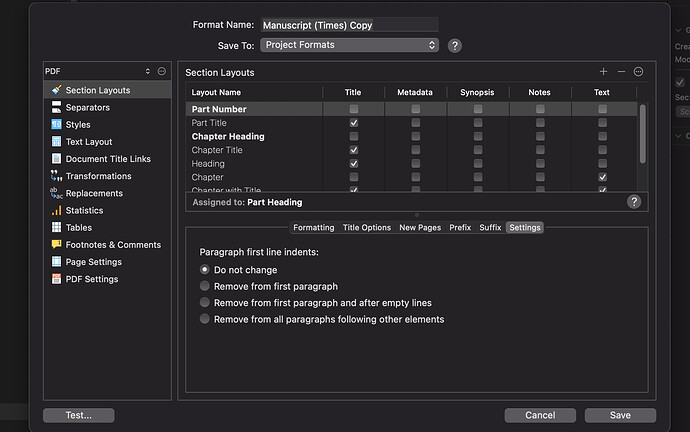Select the PDF Settings icon
Viewport: 690px width, 432px height.
(x=56, y=279)
